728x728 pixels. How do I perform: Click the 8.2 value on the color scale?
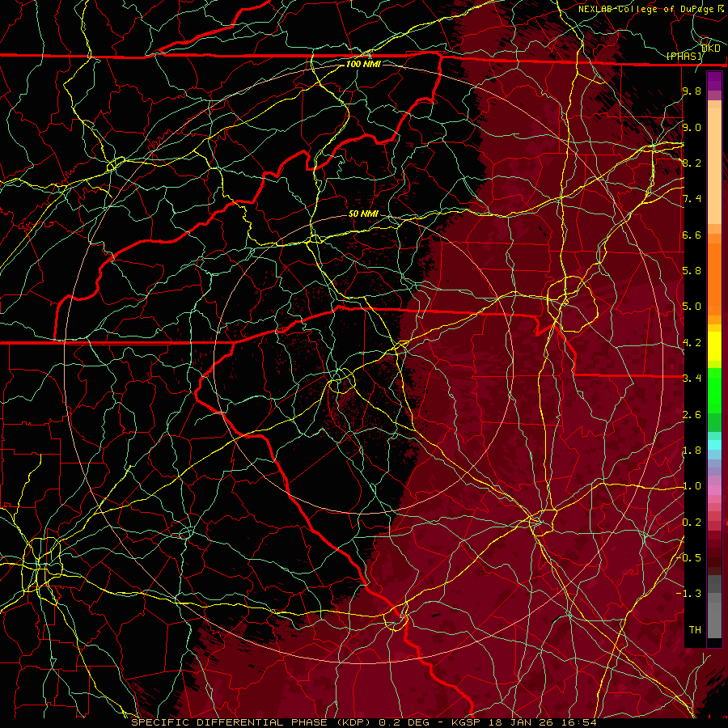(692, 163)
